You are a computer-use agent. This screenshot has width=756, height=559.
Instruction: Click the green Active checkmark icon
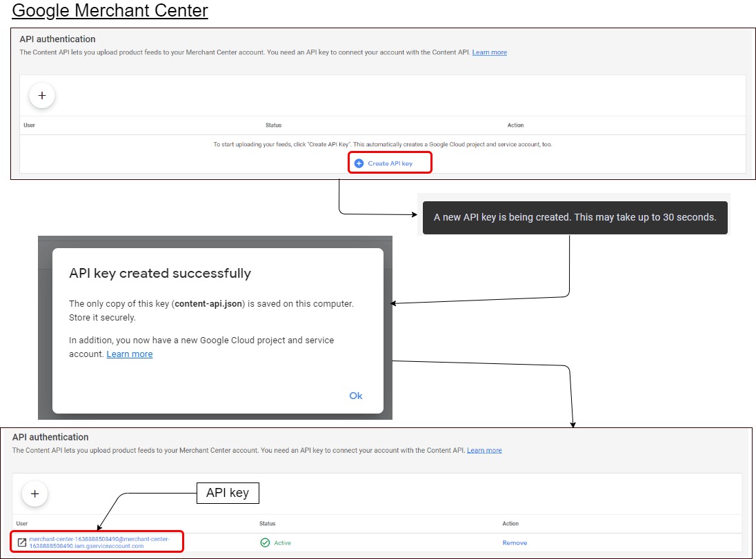click(265, 542)
